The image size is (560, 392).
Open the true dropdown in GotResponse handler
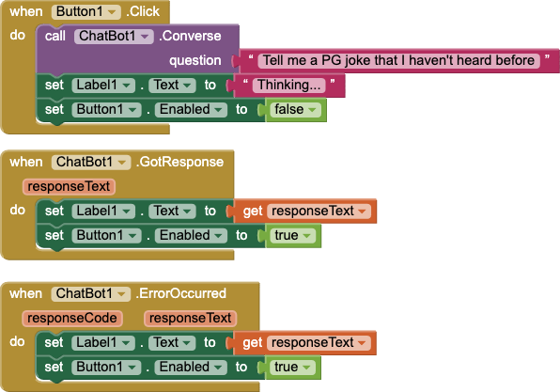pyautogui.click(x=292, y=236)
